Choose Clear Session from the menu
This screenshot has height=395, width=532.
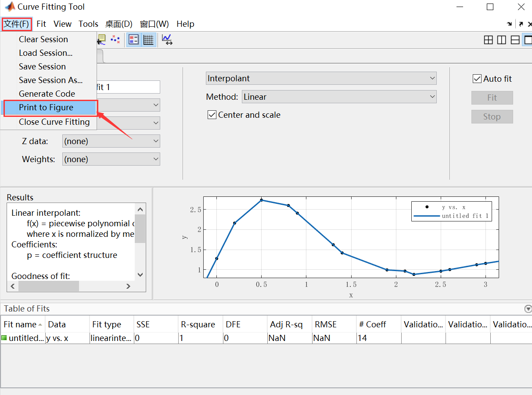(x=48, y=39)
